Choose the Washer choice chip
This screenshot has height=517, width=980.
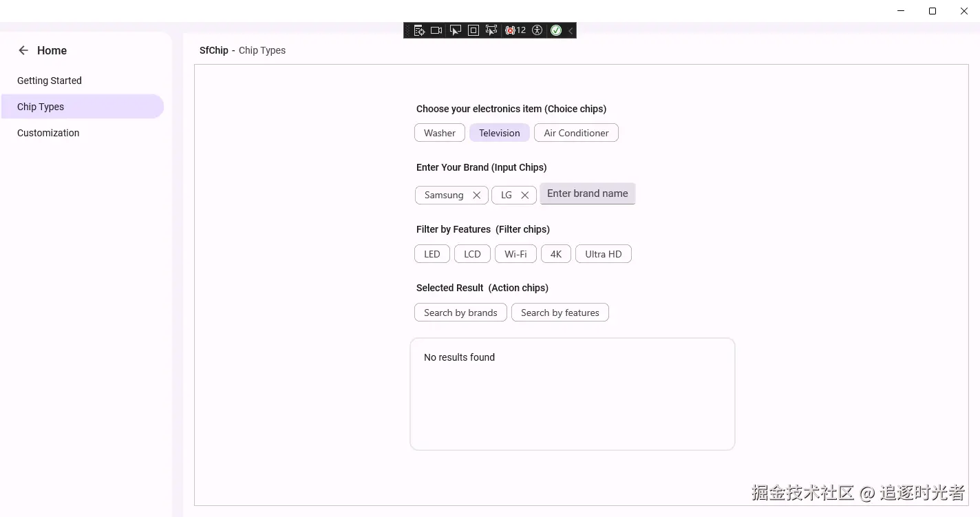click(x=440, y=133)
